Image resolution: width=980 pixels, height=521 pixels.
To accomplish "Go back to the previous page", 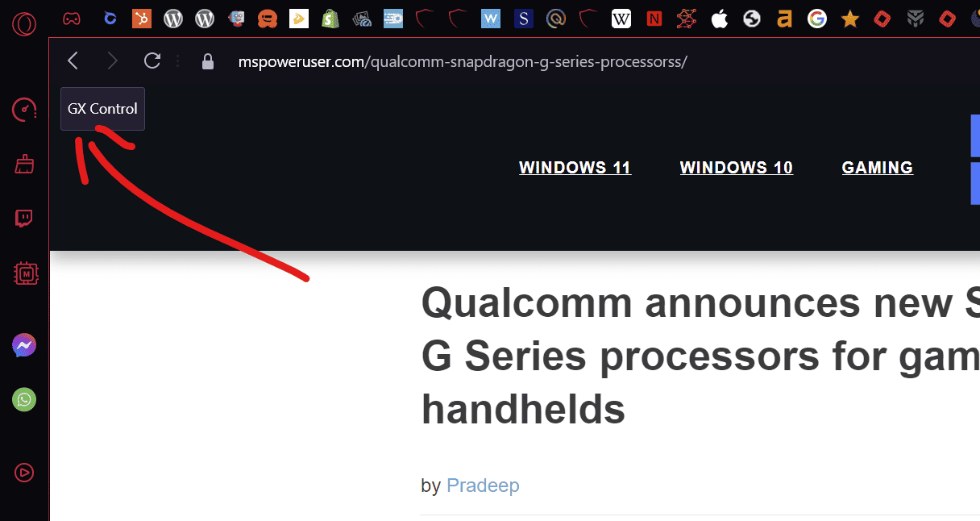I will click(73, 60).
